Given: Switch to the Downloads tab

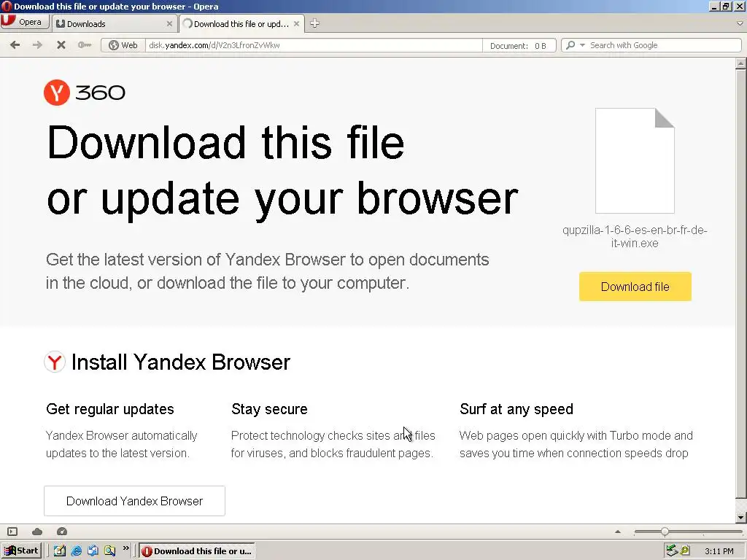Looking at the screenshot, I should 113,24.
